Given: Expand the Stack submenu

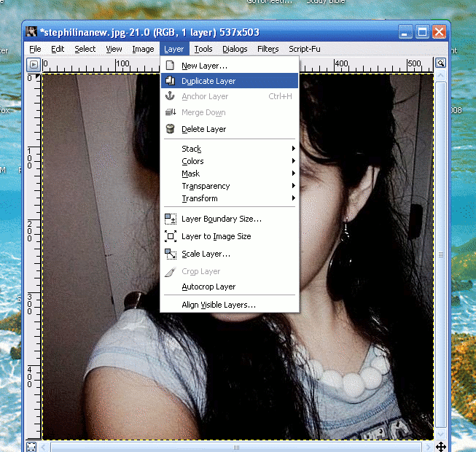Looking at the screenshot, I should pyautogui.click(x=230, y=149).
